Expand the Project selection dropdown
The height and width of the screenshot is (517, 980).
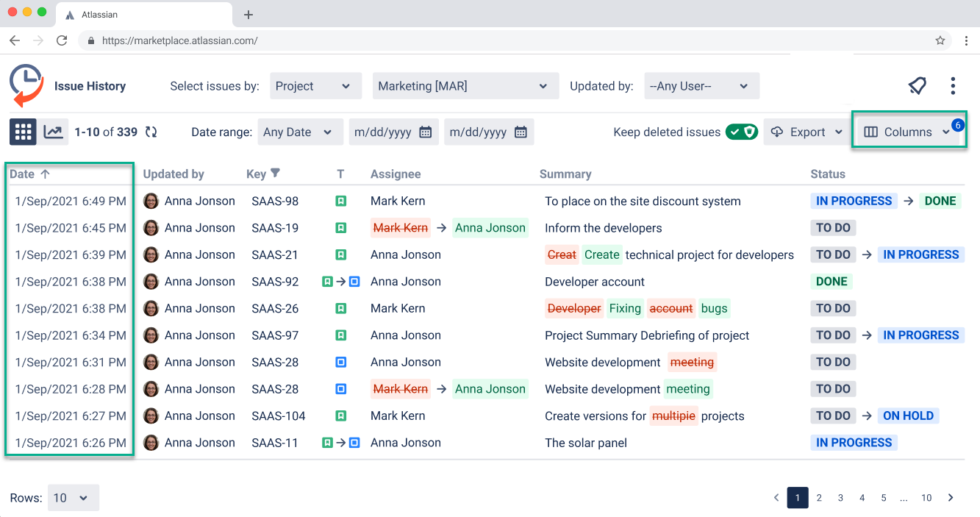click(315, 86)
